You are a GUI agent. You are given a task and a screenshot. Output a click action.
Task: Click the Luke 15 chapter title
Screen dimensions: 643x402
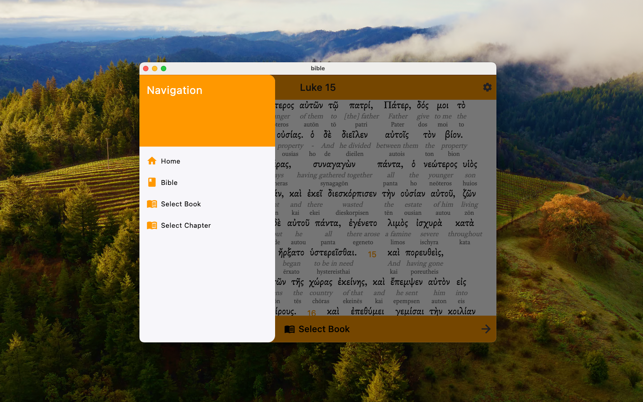point(318,88)
